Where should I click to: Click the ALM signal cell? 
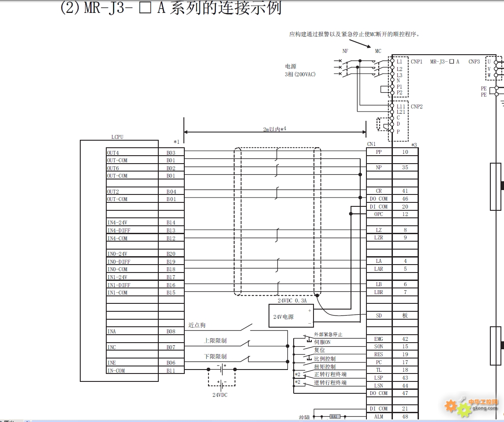pos(379,417)
